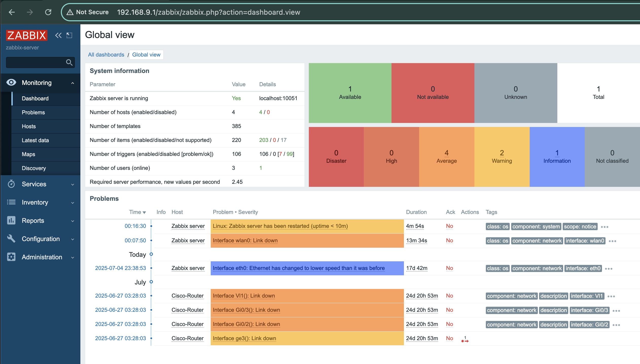Click Global view breadcrumb link
640x364 pixels.
point(146,54)
